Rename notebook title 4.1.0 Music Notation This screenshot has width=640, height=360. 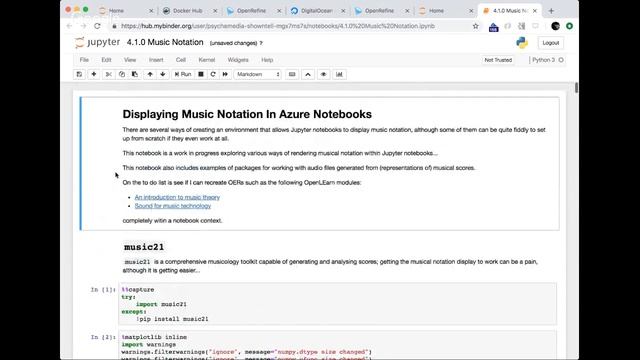[165, 42]
